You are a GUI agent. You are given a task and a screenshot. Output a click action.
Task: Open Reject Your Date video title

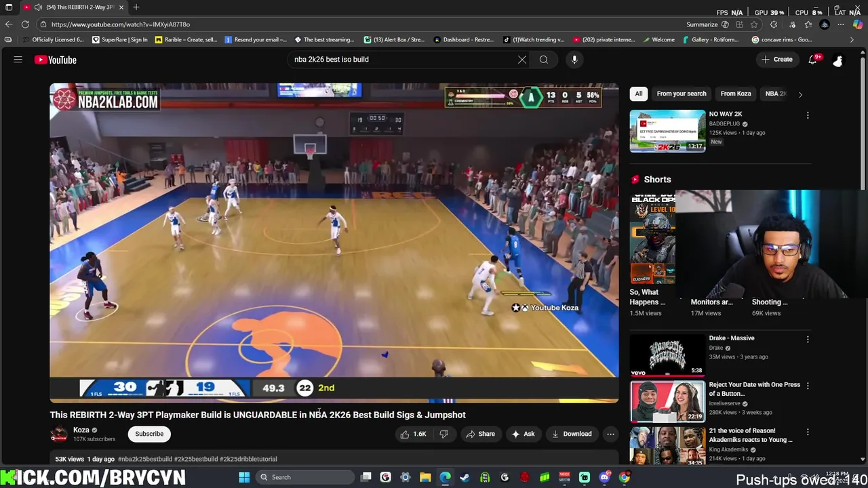pos(754,389)
